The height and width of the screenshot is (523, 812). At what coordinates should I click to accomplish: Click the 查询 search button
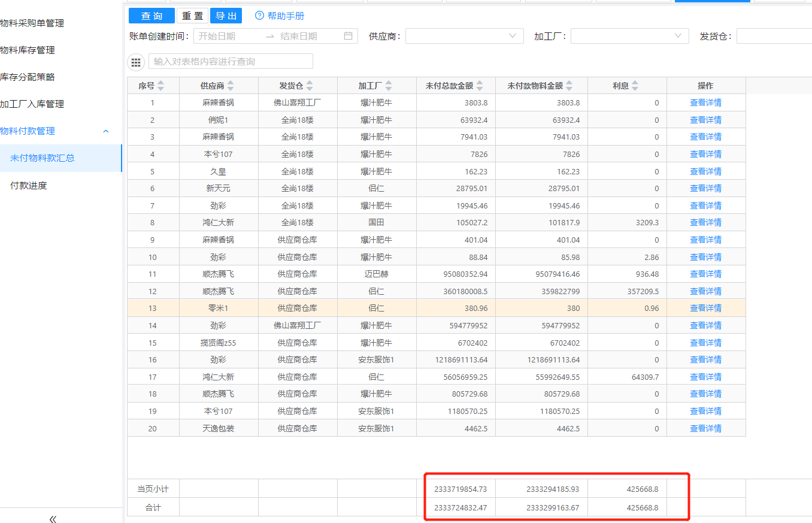(152, 16)
